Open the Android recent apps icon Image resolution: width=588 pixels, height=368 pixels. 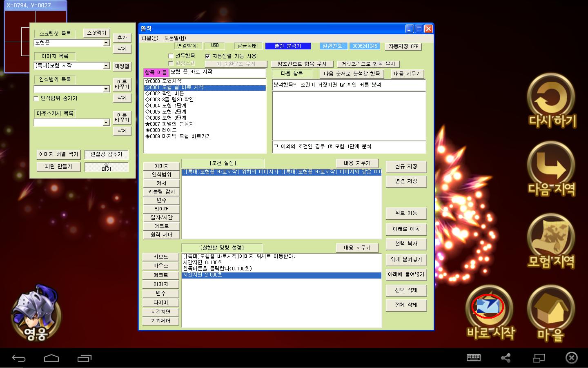(85, 358)
